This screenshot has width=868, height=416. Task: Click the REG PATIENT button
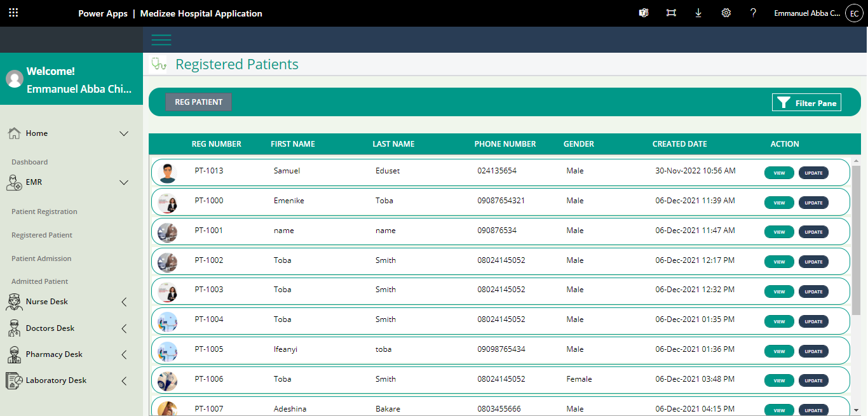pos(198,102)
